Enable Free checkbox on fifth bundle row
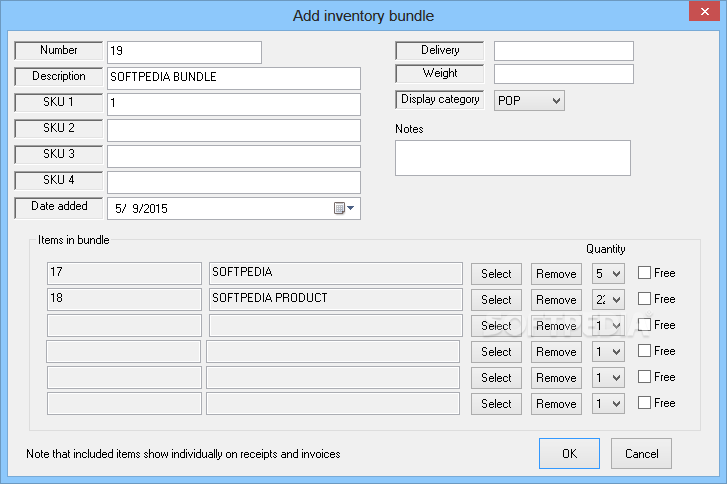Screen dimensions: 727x484 pos(644,376)
